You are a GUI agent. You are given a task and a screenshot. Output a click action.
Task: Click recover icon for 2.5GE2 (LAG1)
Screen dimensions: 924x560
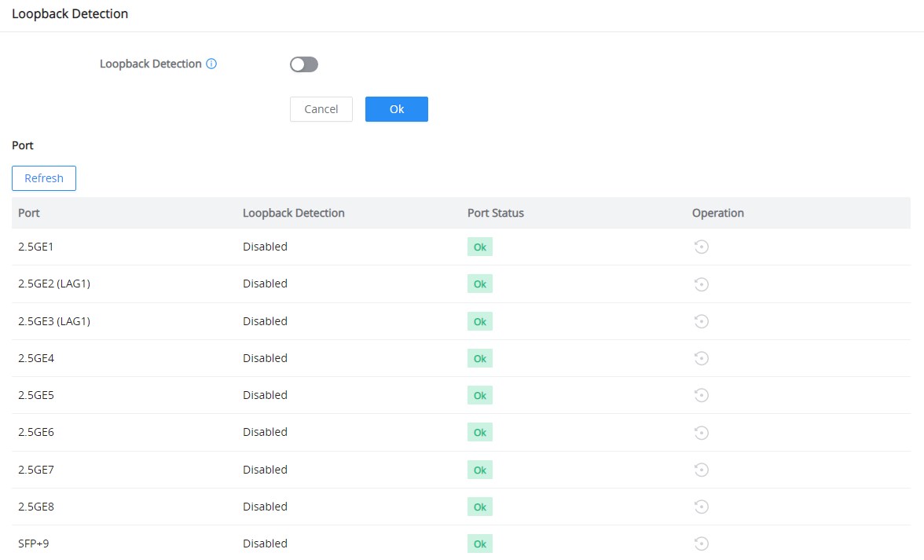pos(701,284)
